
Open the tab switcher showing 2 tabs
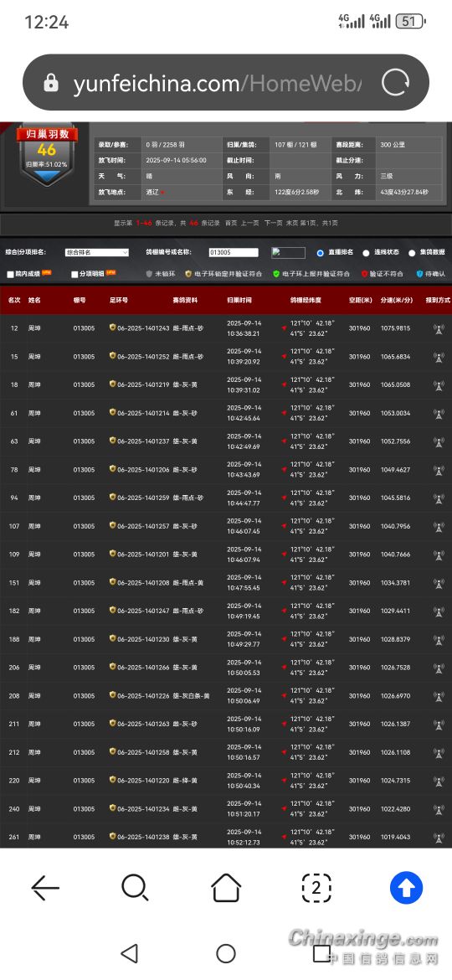[316, 888]
